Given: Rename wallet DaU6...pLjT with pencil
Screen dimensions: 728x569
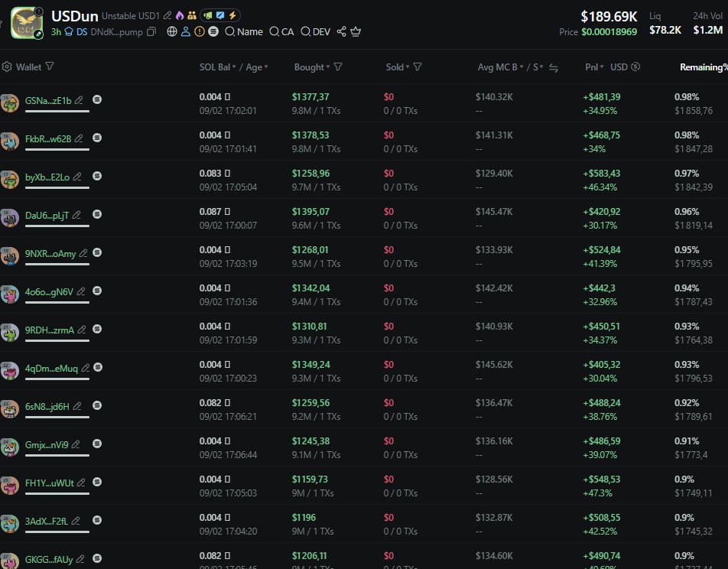Looking at the screenshot, I should [x=76, y=215].
